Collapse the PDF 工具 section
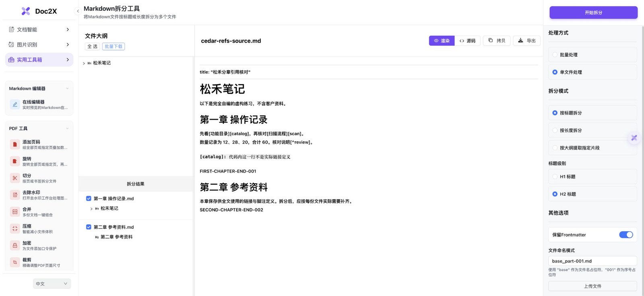 point(67,129)
